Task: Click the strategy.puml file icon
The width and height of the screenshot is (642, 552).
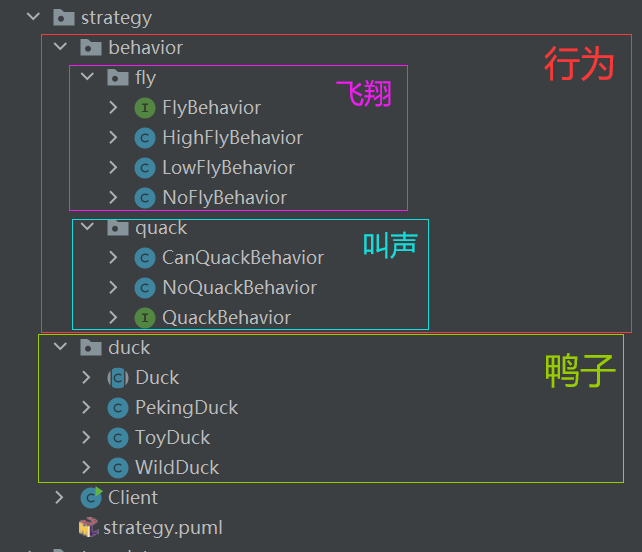Action: tap(90, 528)
